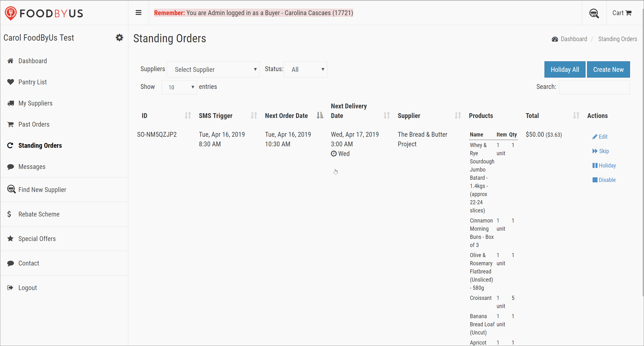Go to Pantry List in sidebar
This screenshot has height=346, width=644.
pos(32,82)
